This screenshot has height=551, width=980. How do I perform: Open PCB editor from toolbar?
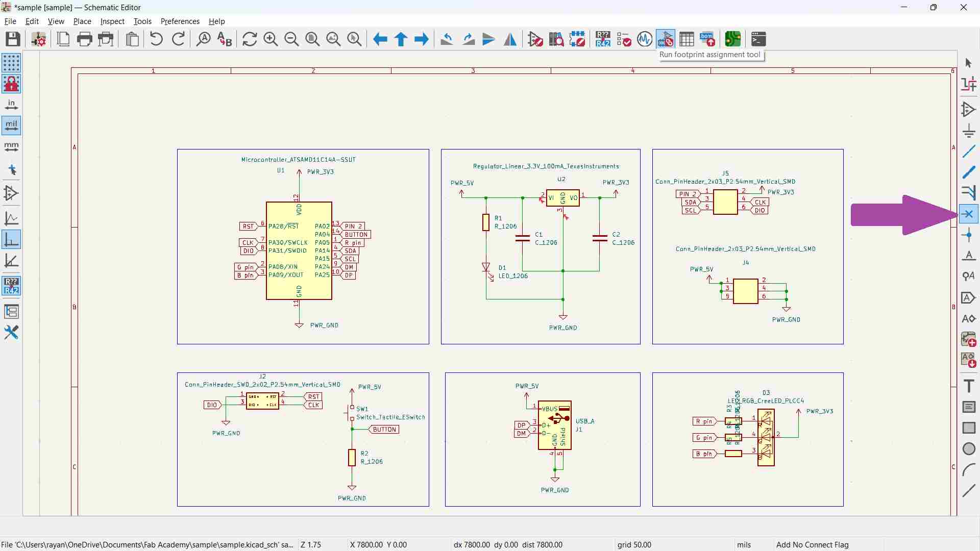click(x=732, y=39)
